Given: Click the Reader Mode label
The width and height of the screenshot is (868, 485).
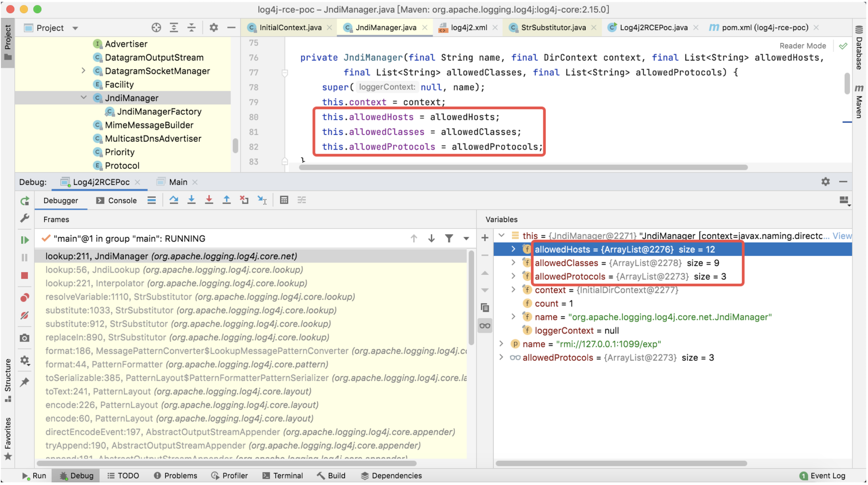Looking at the screenshot, I should (x=803, y=46).
